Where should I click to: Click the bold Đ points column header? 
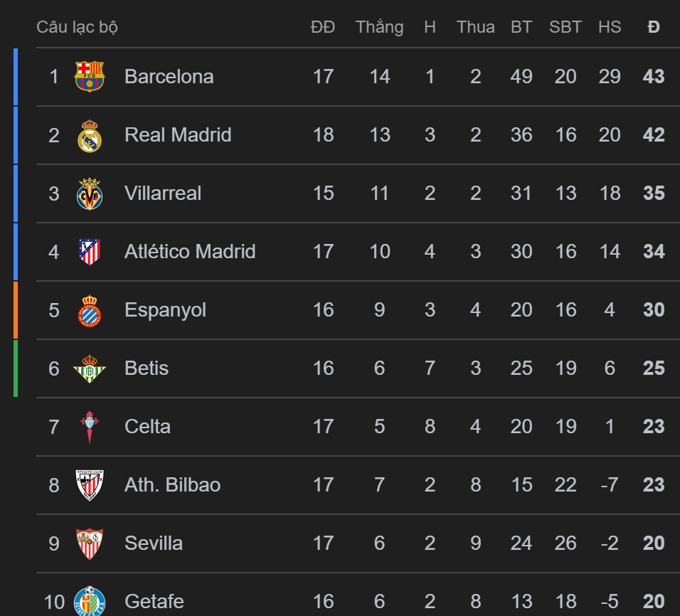click(x=654, y=27)
